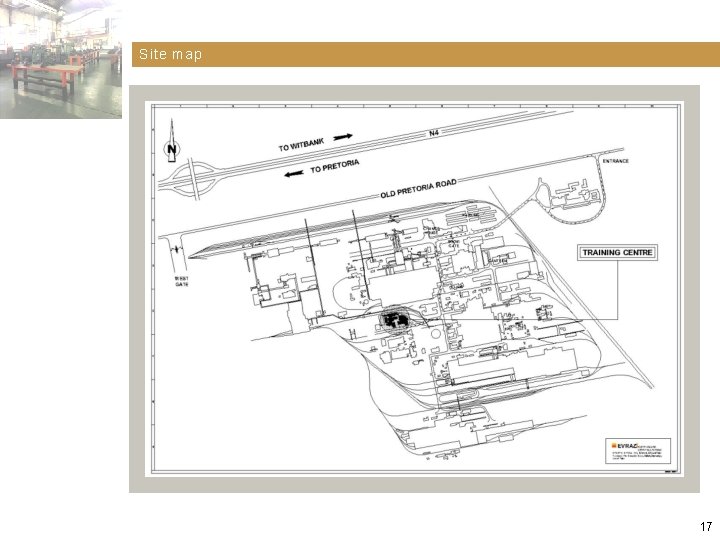
Task: Click the highway interchange on the map
Action: 194,179
